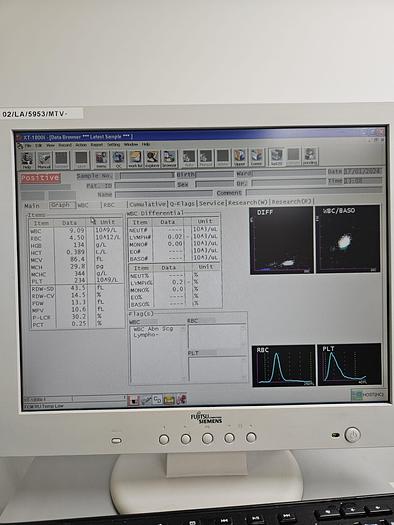Open the Window menu

click(131, 145)
